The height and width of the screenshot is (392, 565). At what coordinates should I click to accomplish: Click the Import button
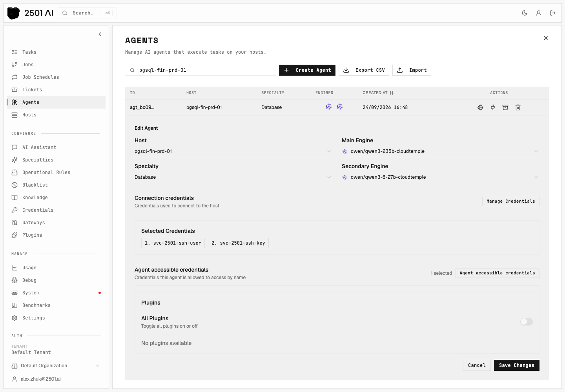[412, 70]
